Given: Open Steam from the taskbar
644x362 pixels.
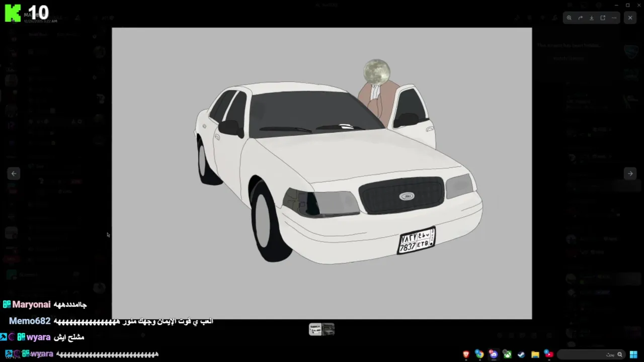Looking at the screenshot, I should coord(521,354).
